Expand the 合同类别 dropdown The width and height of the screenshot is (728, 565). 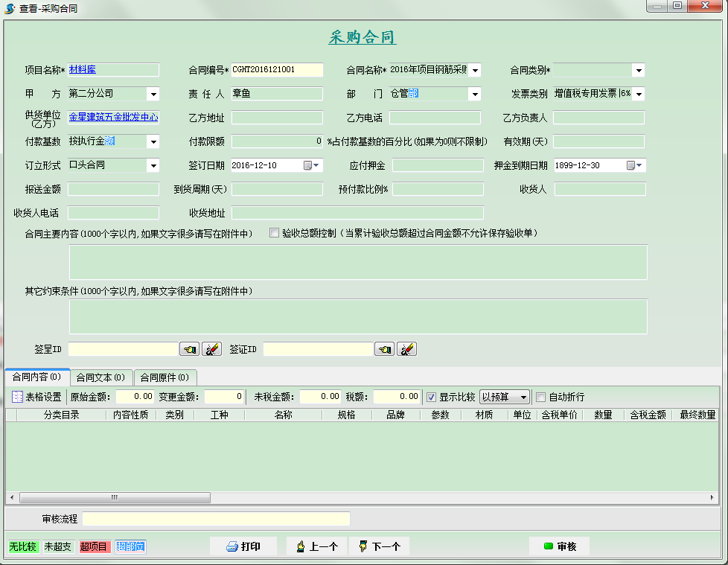(638, 71)
